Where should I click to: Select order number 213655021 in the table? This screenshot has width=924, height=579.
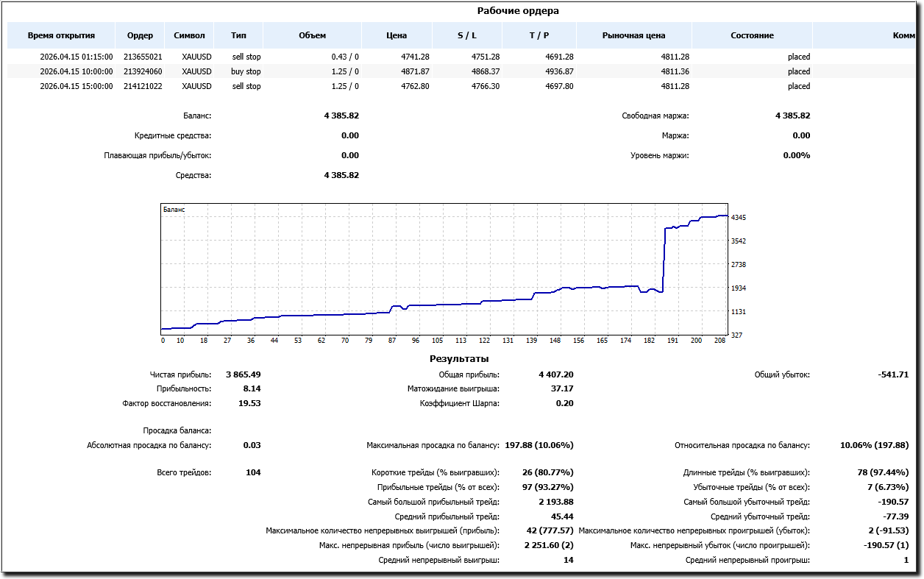[143, 57]
